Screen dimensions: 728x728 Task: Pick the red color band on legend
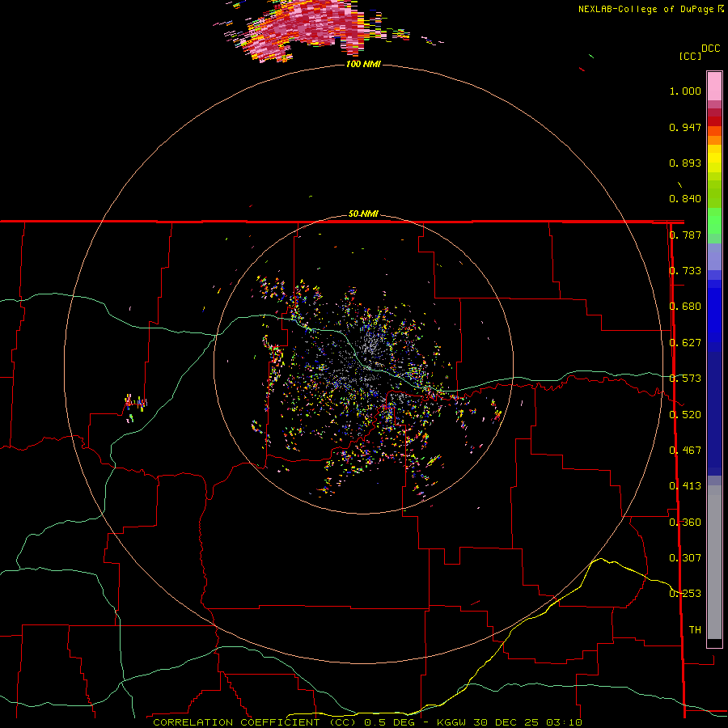tap(714, 121)
